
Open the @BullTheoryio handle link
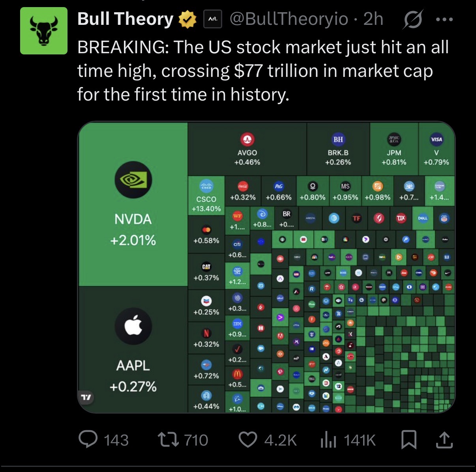[289, 19]
